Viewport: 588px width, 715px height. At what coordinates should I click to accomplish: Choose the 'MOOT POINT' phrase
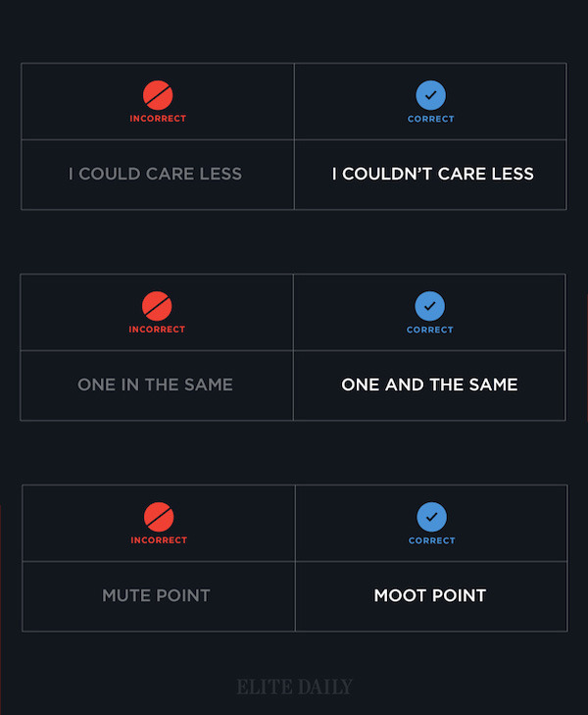tap(430, 595)
